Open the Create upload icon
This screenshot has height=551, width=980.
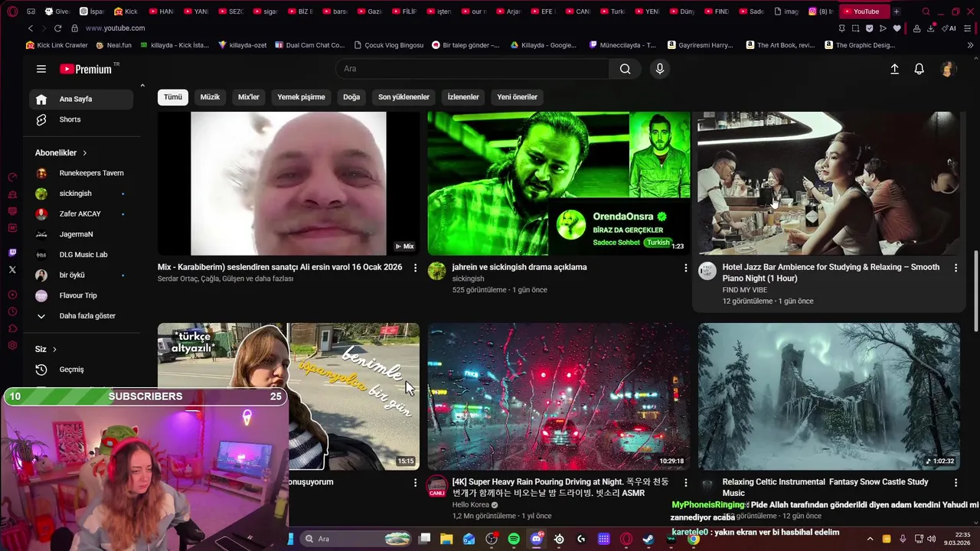tap(894, 69)
